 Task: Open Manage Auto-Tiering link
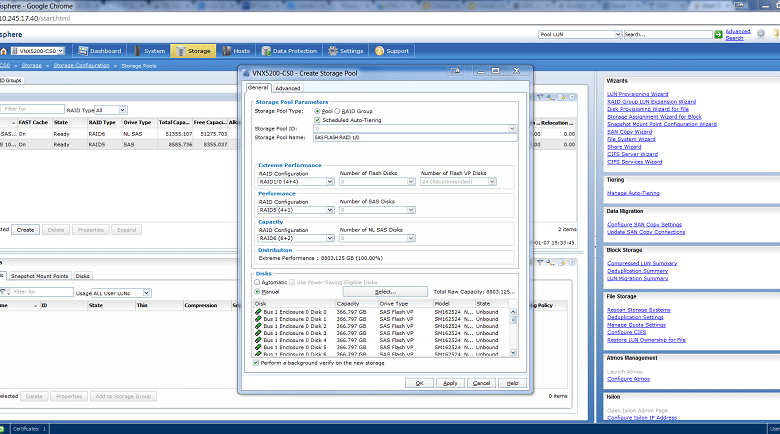pos(633,193)
